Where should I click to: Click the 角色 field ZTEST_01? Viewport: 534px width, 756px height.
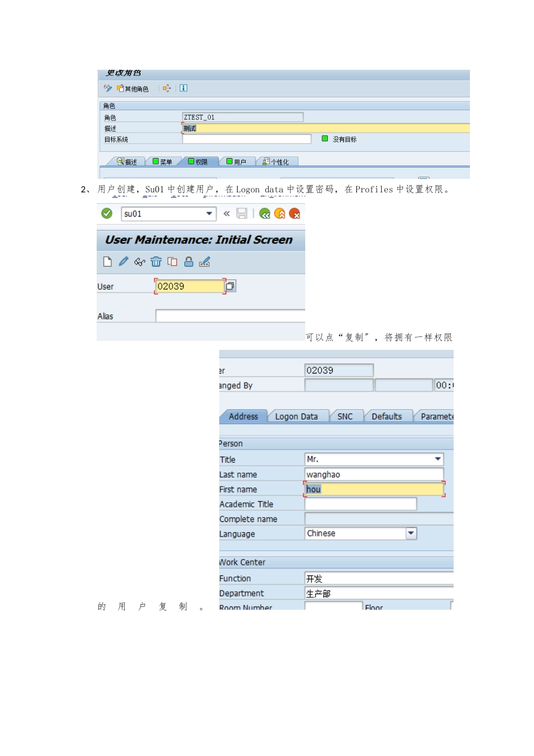coord(243,117)
